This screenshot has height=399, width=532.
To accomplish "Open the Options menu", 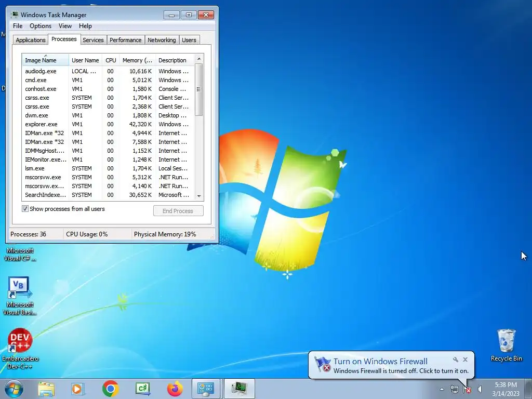I will tap(41, 26).
